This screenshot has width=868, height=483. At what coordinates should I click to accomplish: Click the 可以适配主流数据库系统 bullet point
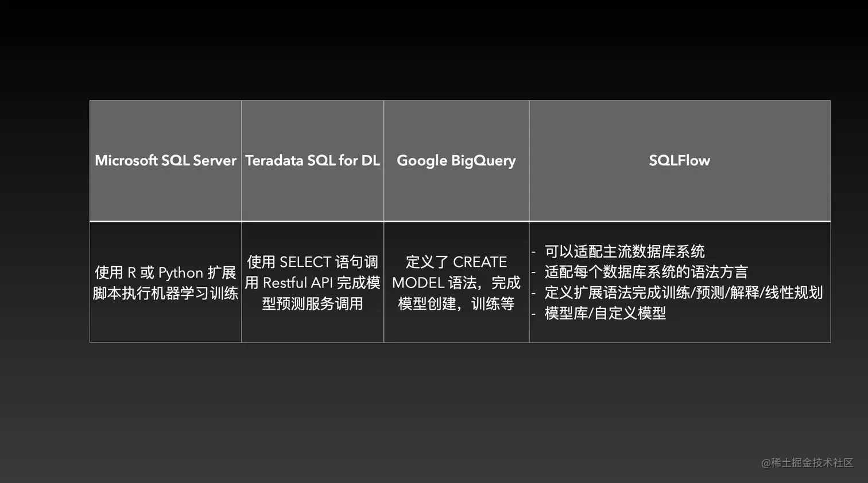626,251
